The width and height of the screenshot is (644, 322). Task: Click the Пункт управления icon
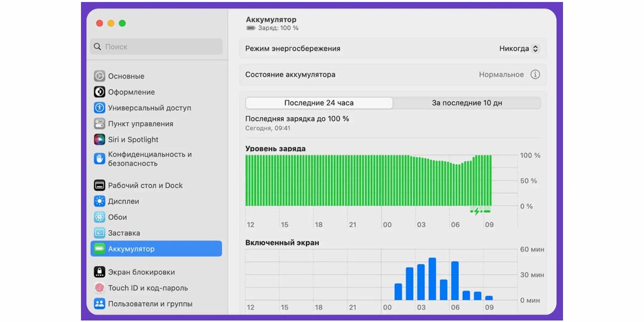(99, 124)
